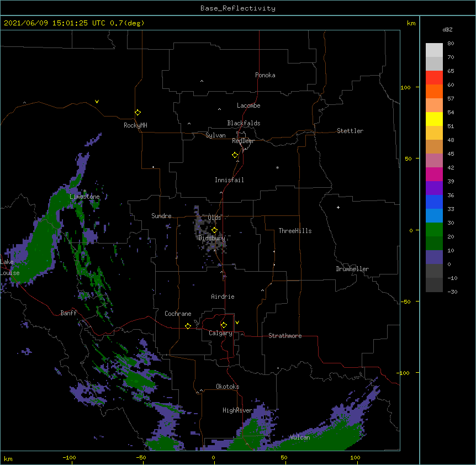Click the ThreeHills town label

tap(295, 231)
